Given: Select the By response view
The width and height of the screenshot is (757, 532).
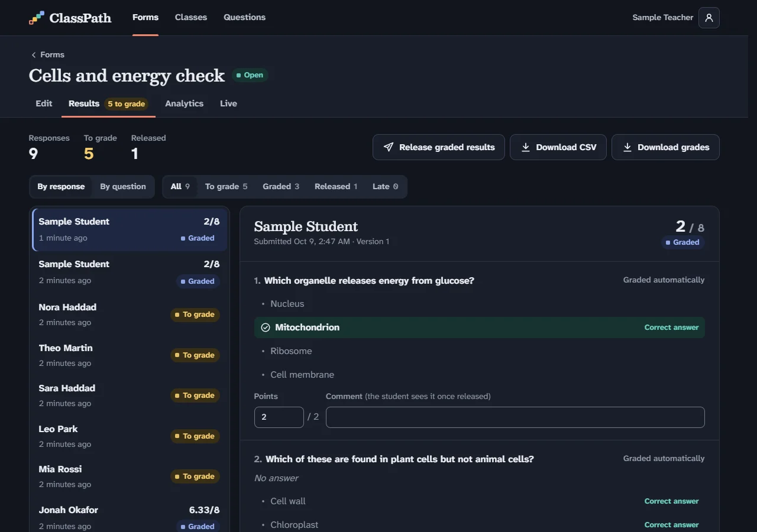Looking at the screenshot, I should click(61, 186).
